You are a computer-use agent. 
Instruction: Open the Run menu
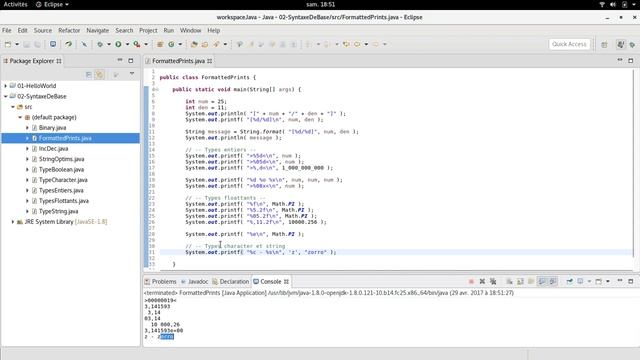coord(169,30)
